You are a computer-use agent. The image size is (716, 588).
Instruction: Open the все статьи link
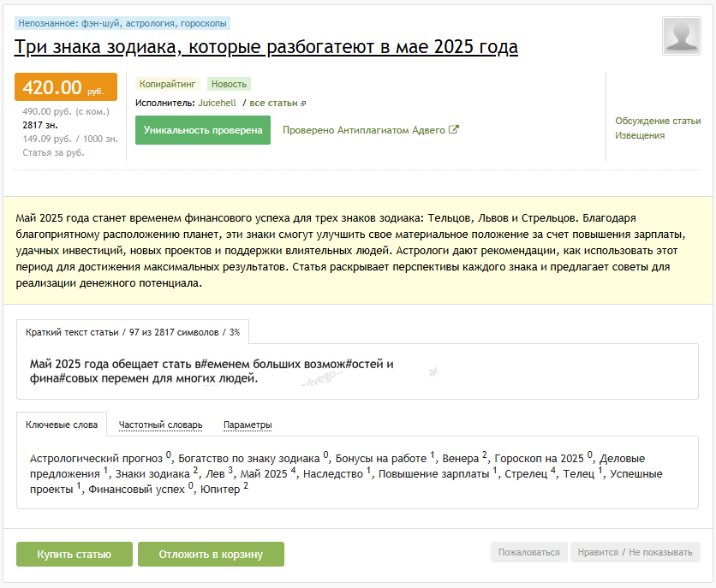tap(273, 103)
